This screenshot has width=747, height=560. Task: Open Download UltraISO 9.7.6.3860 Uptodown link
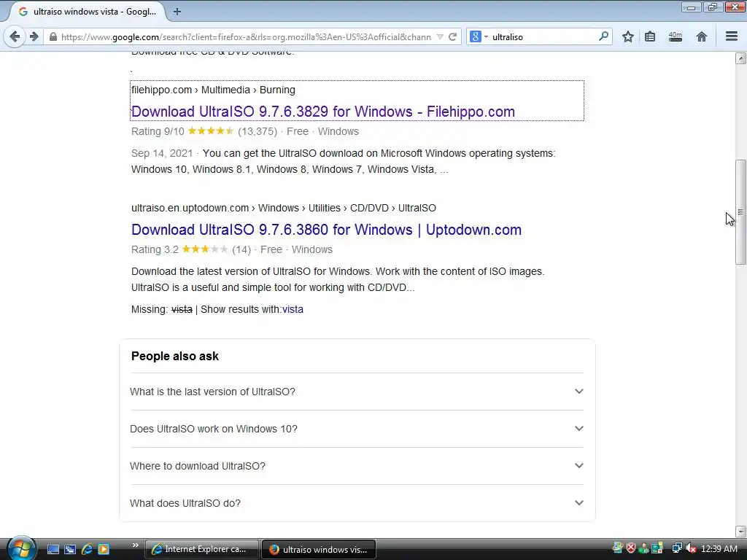click(x=326, y=230)
